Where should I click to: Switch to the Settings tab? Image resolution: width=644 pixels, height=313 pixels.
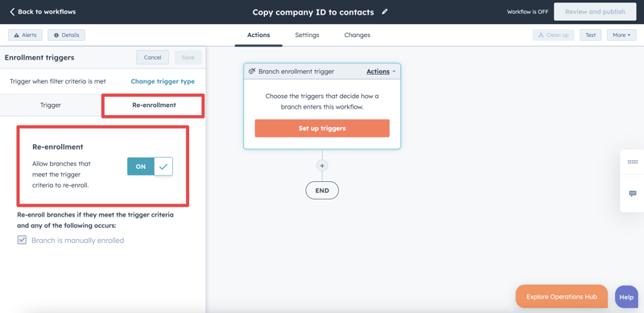(307, 35)
